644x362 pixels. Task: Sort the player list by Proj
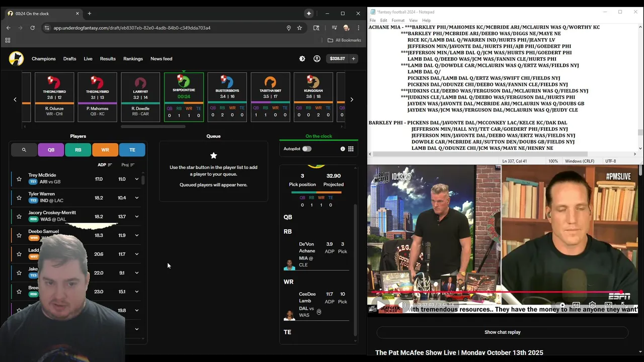click(x=128, y=165)
